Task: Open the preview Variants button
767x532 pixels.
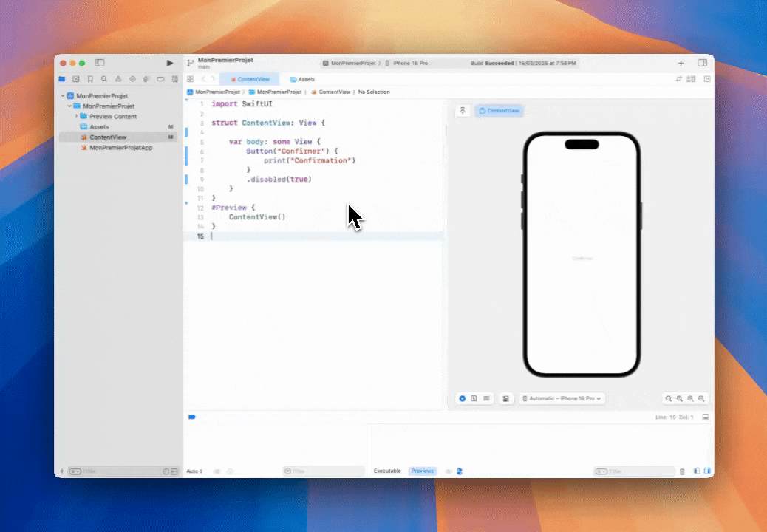Action: pos(486,398)
